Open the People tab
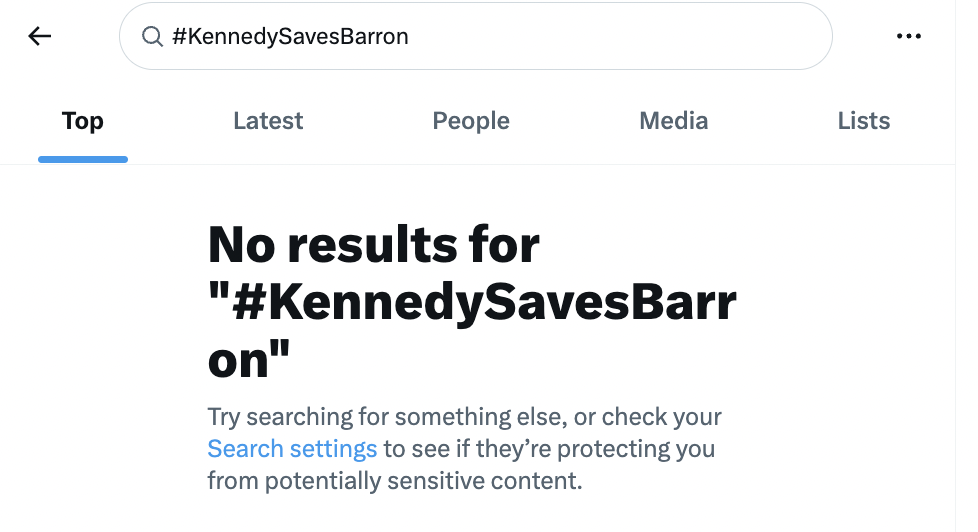Viewport: 978px width, 532px height. [x=471, y=122]
